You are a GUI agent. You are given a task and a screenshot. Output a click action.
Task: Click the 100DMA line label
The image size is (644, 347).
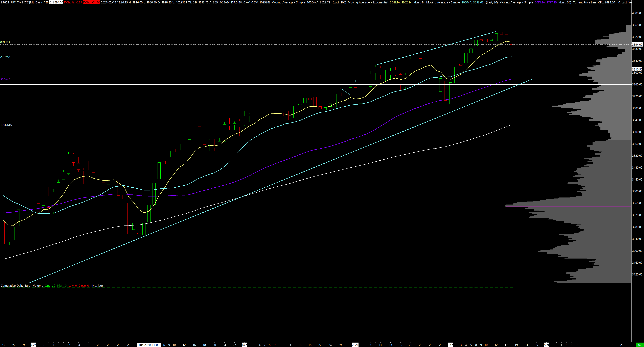click(x=6, y=125)
